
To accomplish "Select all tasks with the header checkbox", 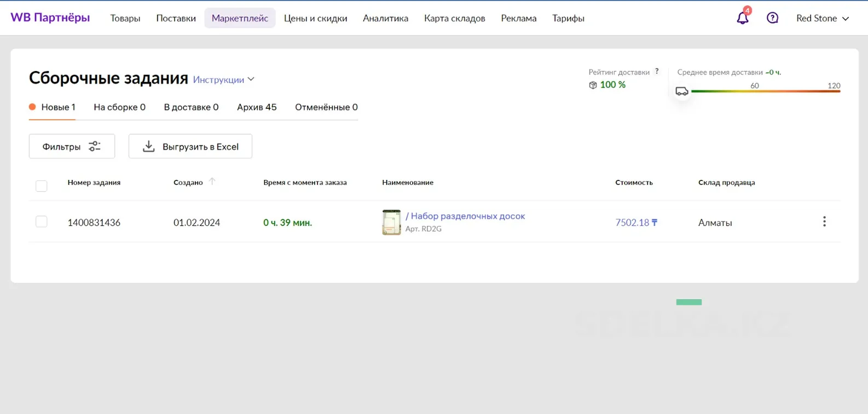I will (x=41, y=186).
